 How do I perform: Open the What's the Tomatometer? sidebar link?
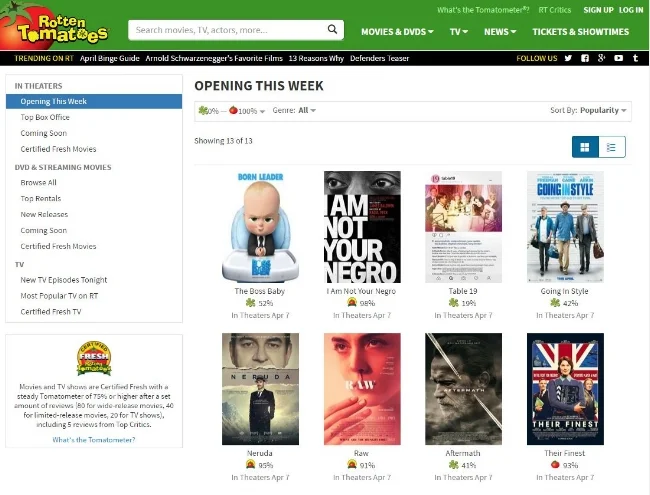click(94, 440)
